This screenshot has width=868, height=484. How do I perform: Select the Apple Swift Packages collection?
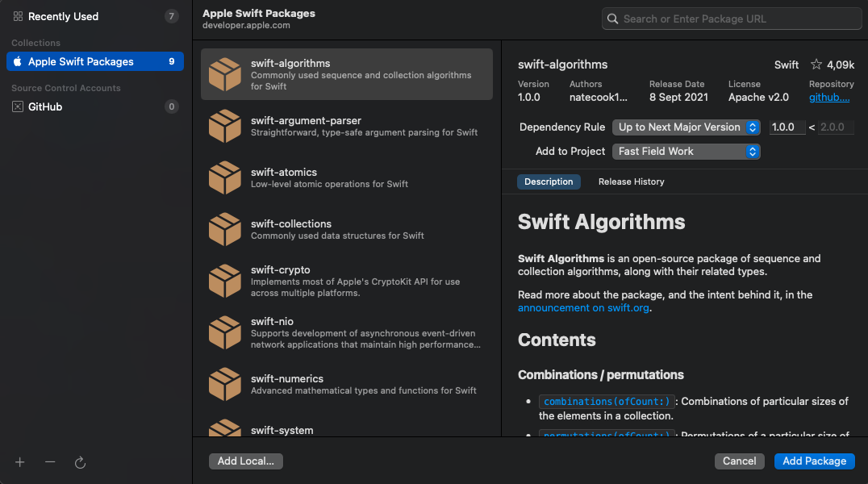pyautogui.click(x=95, y=61)
